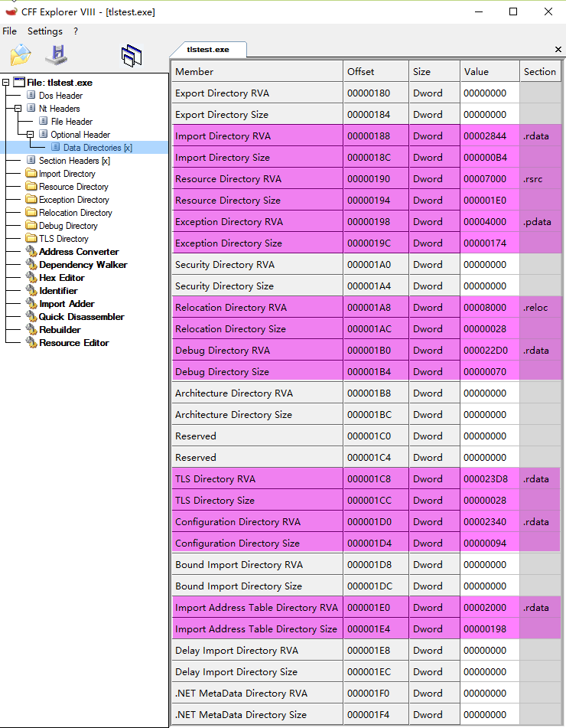Click the Import Adder tool icon
Screen dimensions: 566x728
[31, 303]
